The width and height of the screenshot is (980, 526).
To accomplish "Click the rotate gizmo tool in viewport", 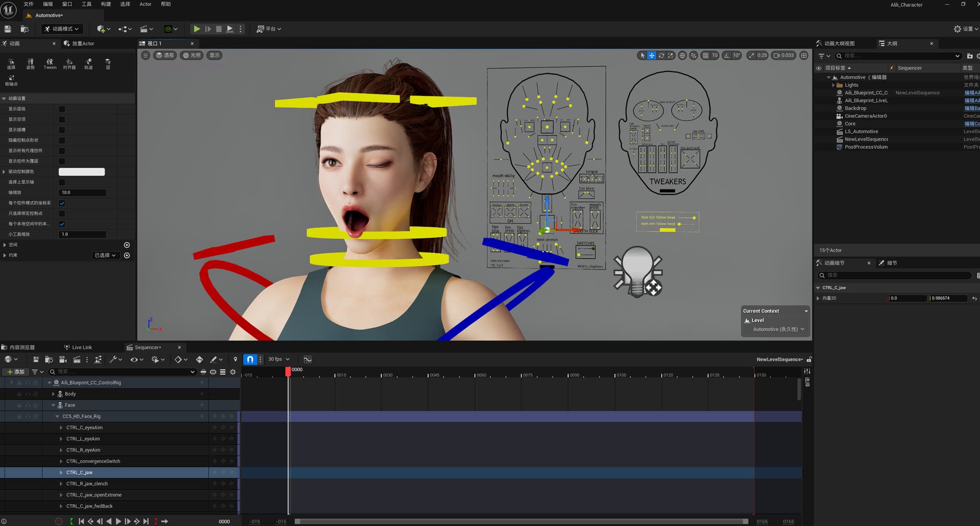I will click(x=661, y=55).
